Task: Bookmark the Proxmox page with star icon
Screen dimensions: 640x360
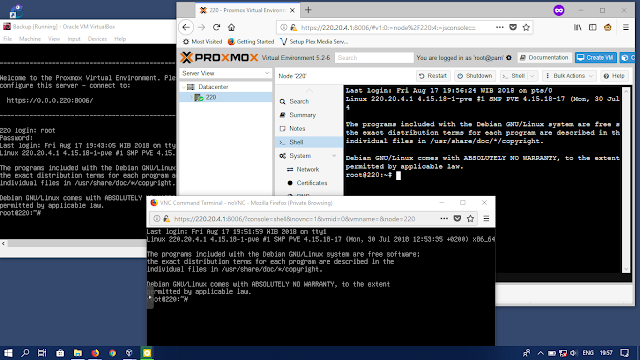Action: (x=526, y=27)
